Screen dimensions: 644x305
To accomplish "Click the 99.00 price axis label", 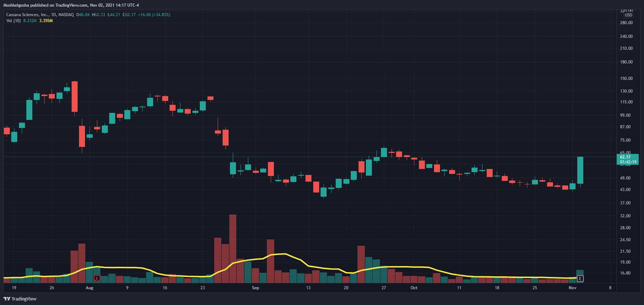I will pyautogui.click(x=625, y=115).
